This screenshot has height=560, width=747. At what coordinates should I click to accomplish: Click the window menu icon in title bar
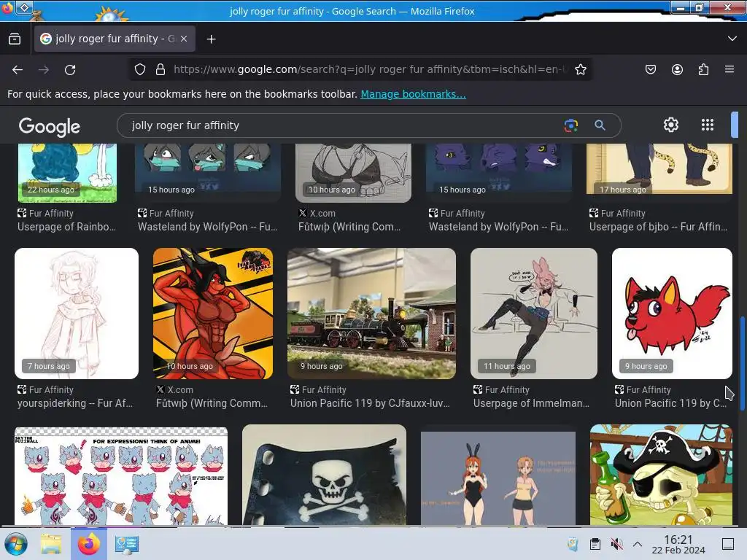click(x=25, y=7)
